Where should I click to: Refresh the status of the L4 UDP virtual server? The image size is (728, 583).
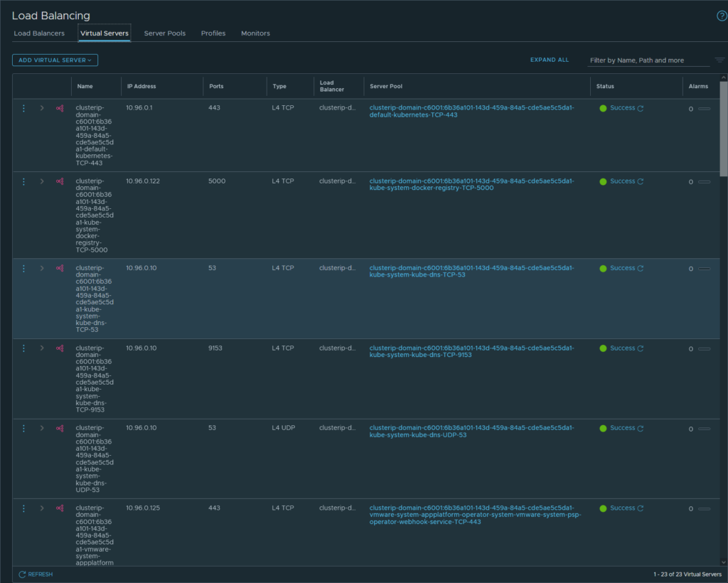pyautogui.click(x=641, y=429)
